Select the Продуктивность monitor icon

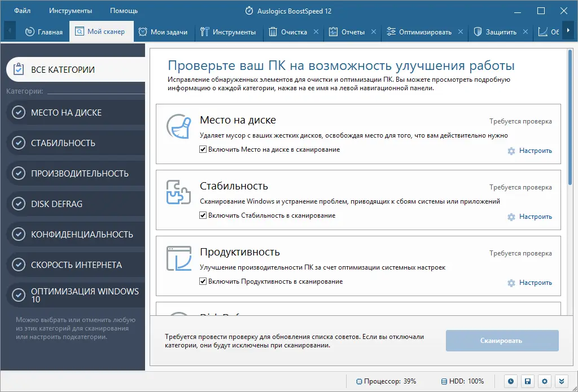click(179, 259)
